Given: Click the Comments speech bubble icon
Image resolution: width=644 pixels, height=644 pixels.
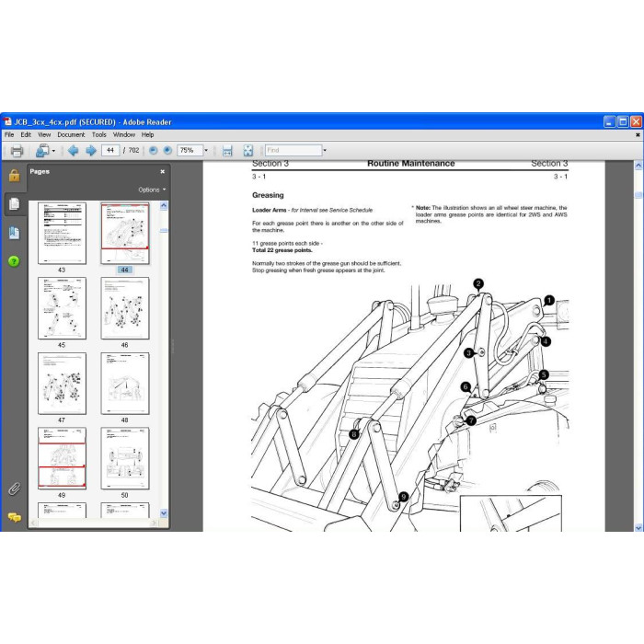Looking at the screenshot, I should (15, 517).
